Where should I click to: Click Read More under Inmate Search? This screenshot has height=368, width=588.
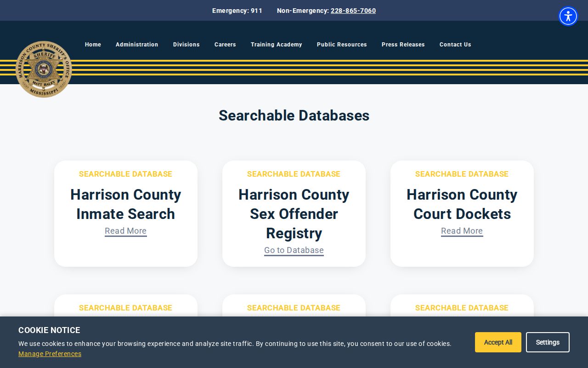coord(125,231)
